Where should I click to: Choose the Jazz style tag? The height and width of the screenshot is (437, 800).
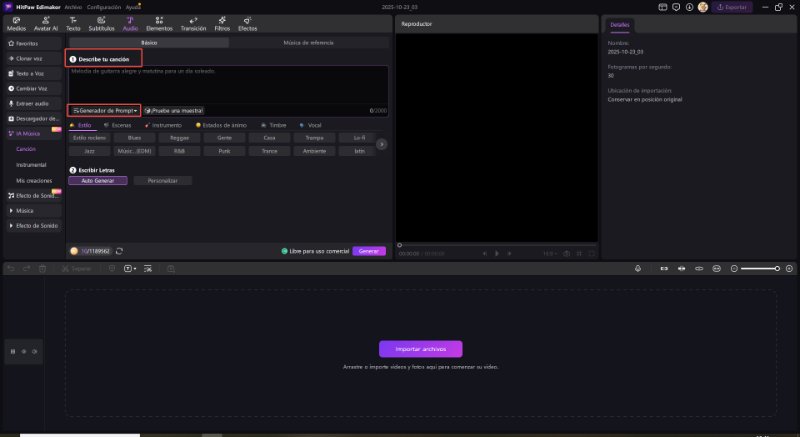pos(90,150)
